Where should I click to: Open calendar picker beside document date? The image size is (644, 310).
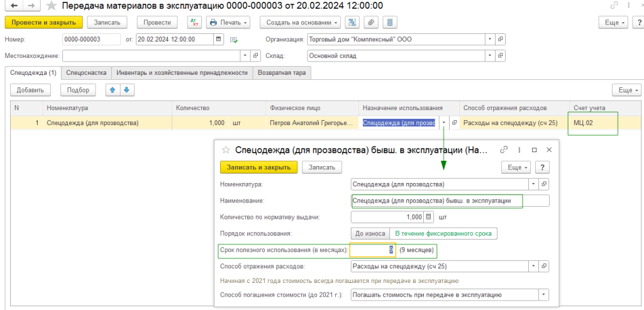pos(219,39)
